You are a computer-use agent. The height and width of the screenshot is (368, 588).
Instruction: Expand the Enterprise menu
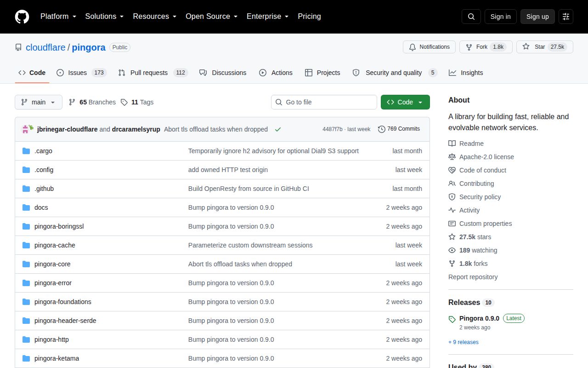coord(267,17)
